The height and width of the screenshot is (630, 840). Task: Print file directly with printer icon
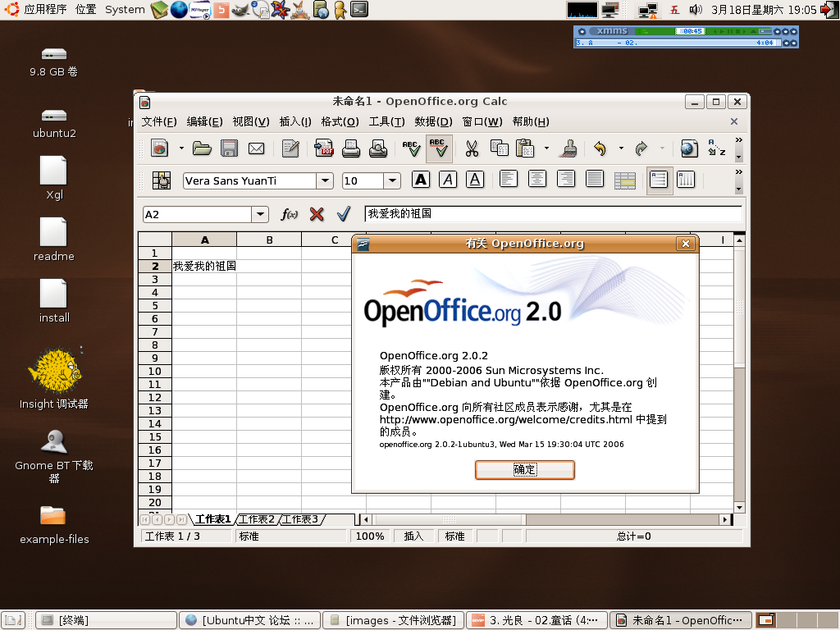pyautogui.click(x=351, y=148)
